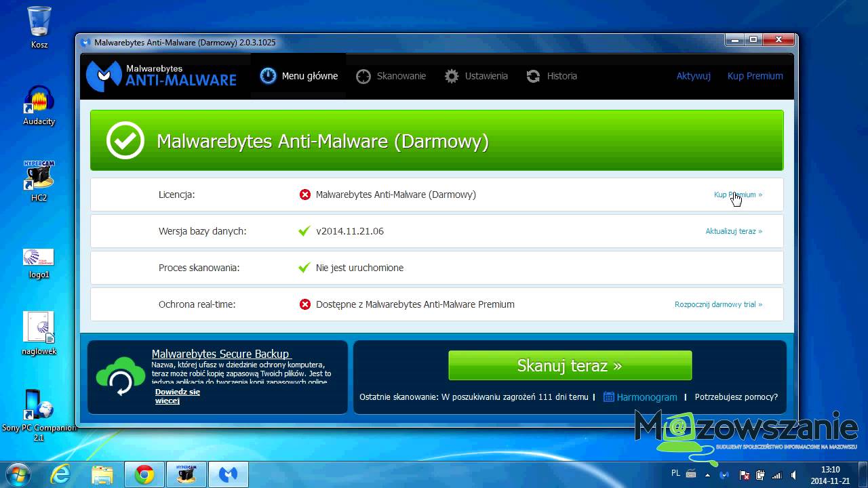Open Malwarebytes Secure Backup title link

click(220, 354)
